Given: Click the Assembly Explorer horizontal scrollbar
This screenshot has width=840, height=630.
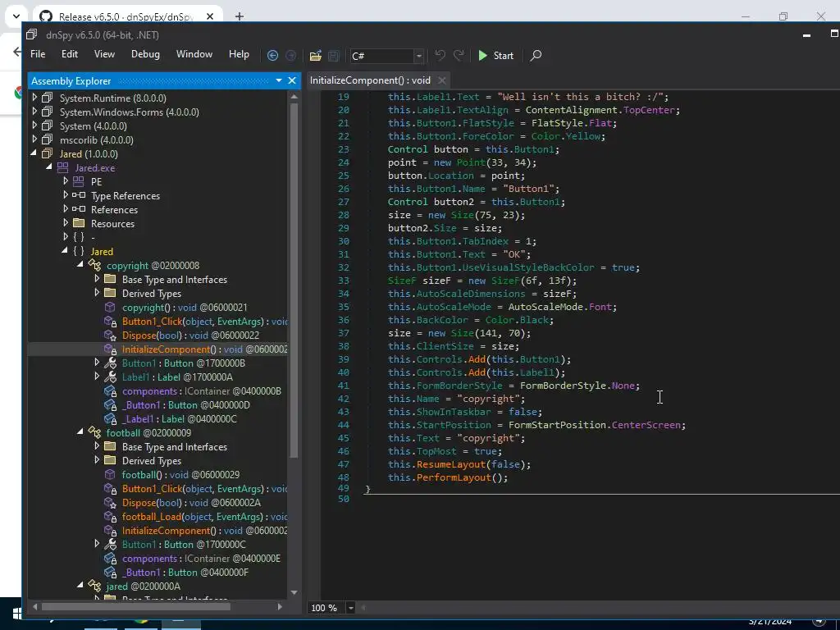Looking at the screenshot, I should click(136, 607).
